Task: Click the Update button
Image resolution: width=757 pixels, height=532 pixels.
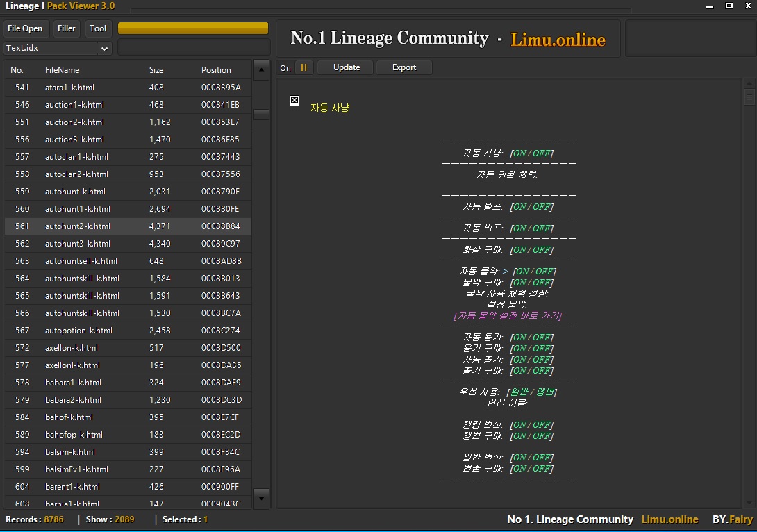Action: pyautogui.click(x=346, y=67)
